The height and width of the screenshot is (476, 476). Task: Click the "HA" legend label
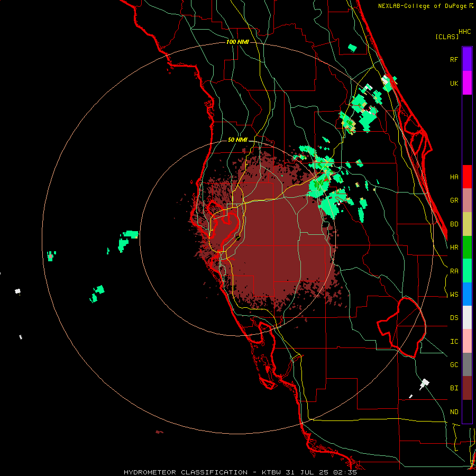coord(454,177)
